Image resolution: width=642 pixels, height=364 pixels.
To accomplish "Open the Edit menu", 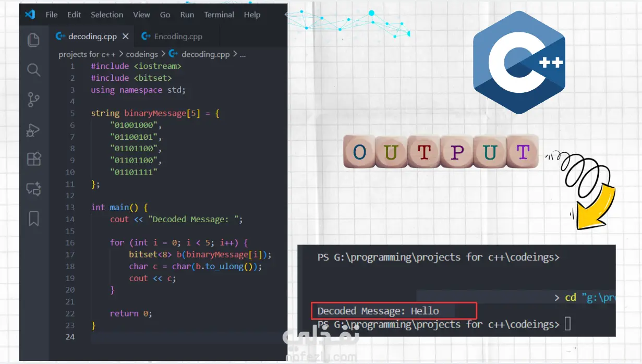I will [74, 15].
